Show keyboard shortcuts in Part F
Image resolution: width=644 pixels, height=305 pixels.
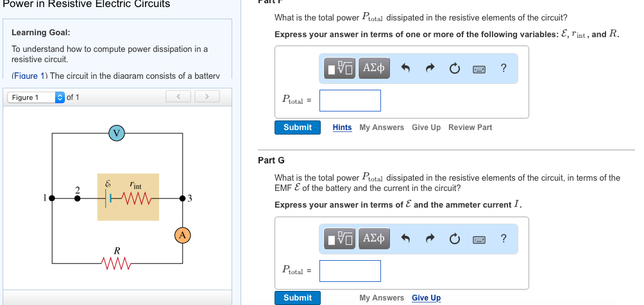point(479,69)
